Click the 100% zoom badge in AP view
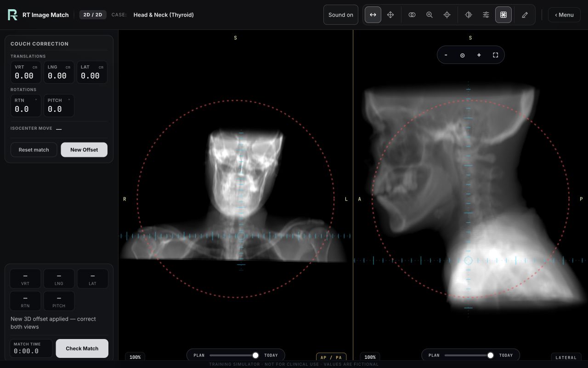Image resolution: width=588 pixels, height=368 pixels. (135, 357)
